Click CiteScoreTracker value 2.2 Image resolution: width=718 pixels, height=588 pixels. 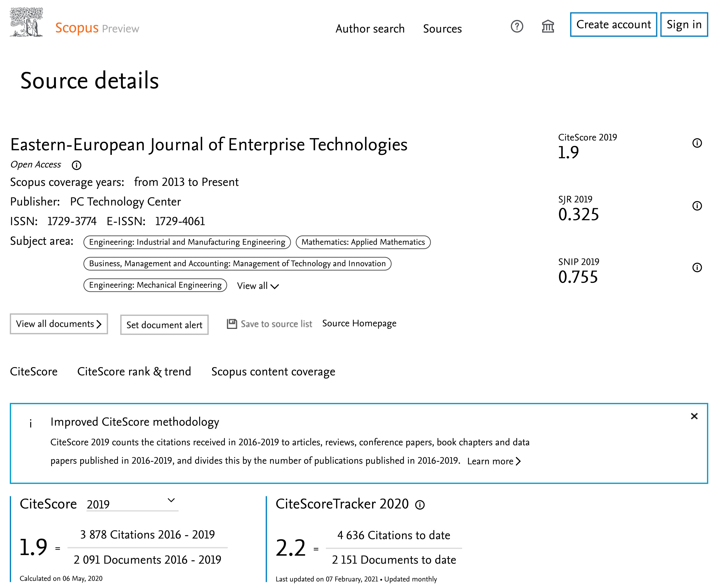point(291,548)
